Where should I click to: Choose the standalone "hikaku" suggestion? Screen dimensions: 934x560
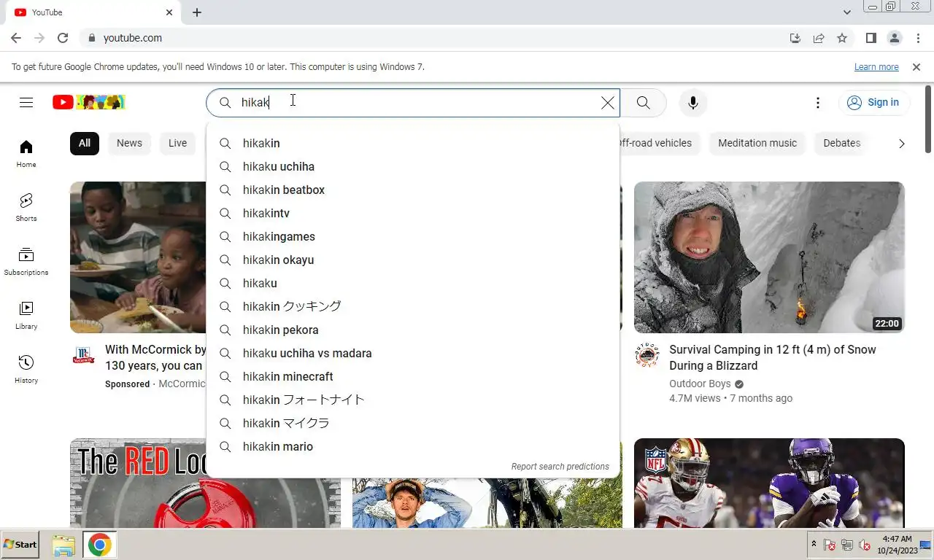click(413, 283)
